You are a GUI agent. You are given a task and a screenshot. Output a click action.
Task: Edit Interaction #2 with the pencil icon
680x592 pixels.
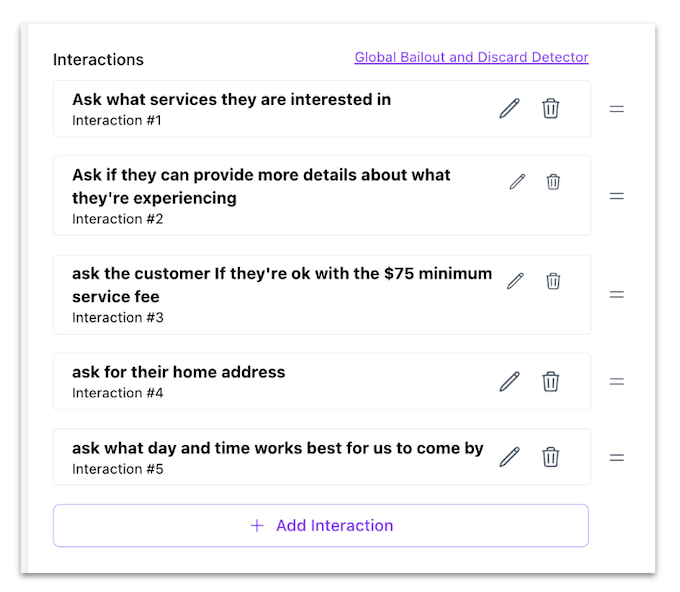[517, 182]
